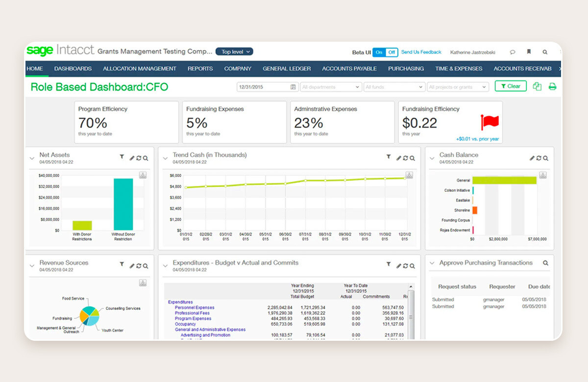The height and width of the screenshot is (382, 588).
Task: Collapse the Expenditures Budget v Actual panel
Action: 166,266
